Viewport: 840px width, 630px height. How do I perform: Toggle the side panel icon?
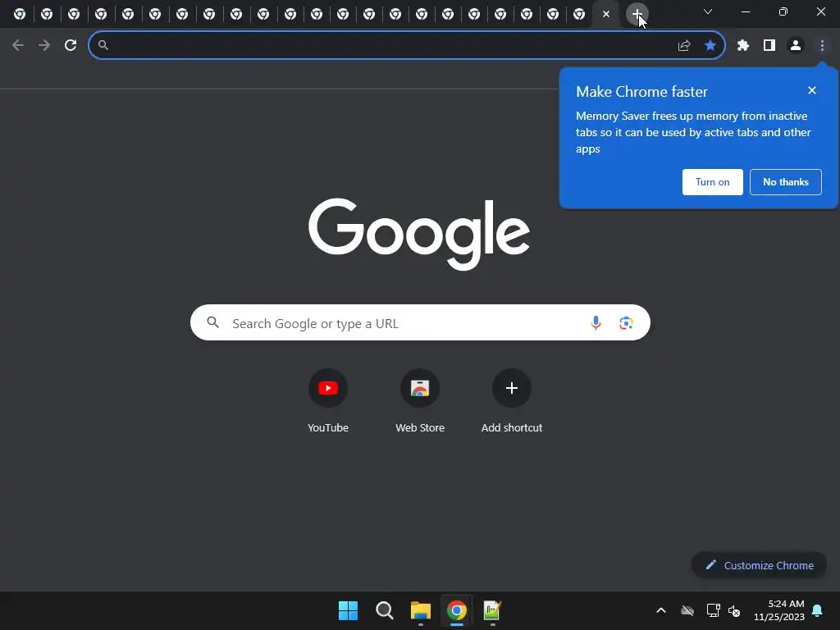(769, 46)
